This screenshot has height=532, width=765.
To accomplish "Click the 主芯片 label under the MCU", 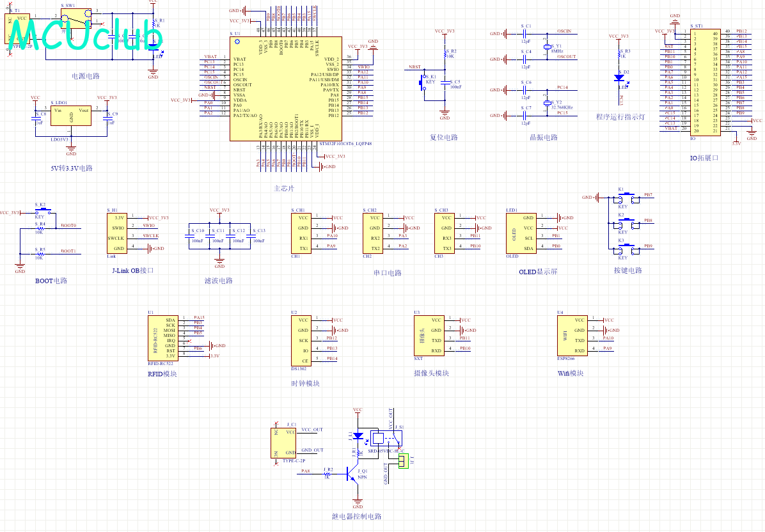I will tap(284, 188).
